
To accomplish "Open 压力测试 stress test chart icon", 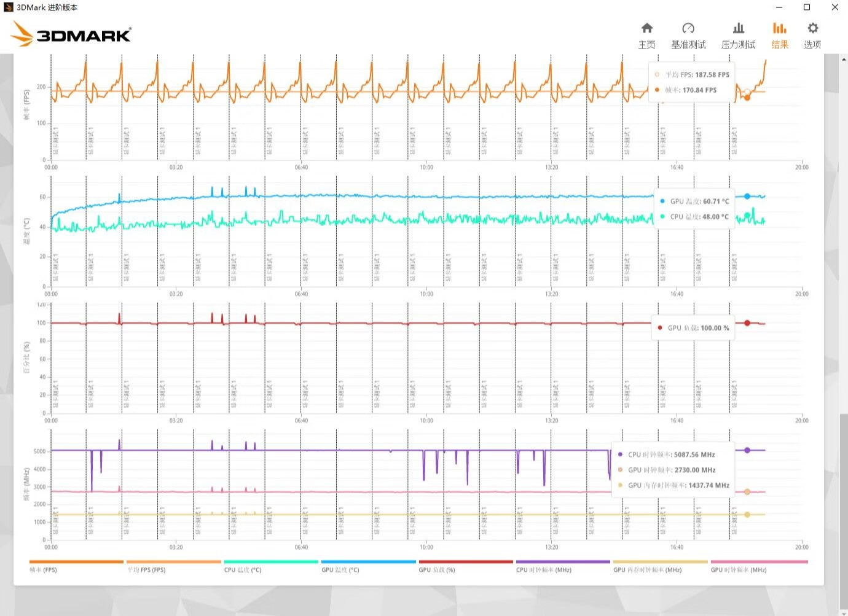I will tap(738, 36).
